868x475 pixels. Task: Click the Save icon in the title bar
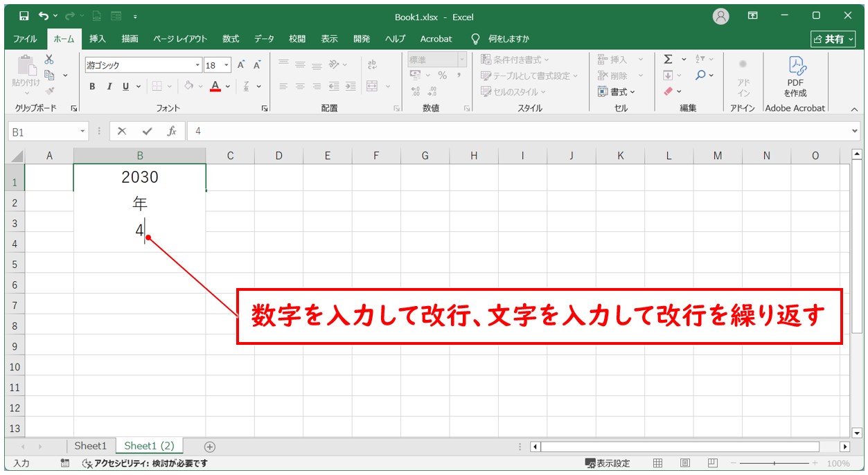[x=24, y=16]
